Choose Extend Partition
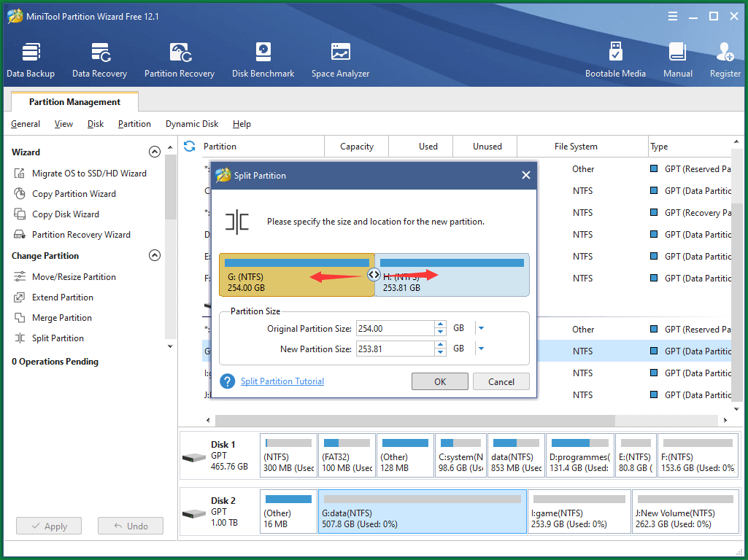This screenshot has width=748, height=560. (63, 297)
